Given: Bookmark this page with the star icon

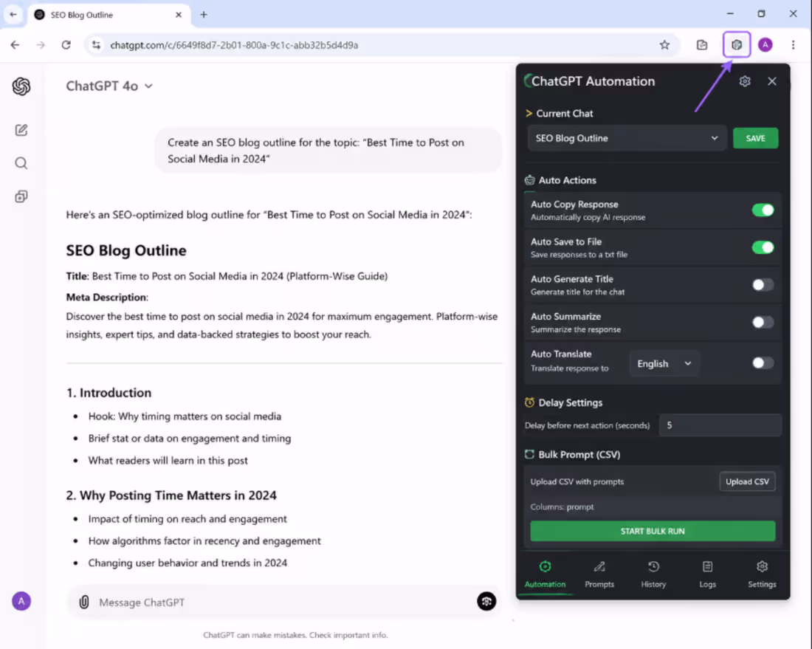Looking at the screenshot, I should coord(664,45).
